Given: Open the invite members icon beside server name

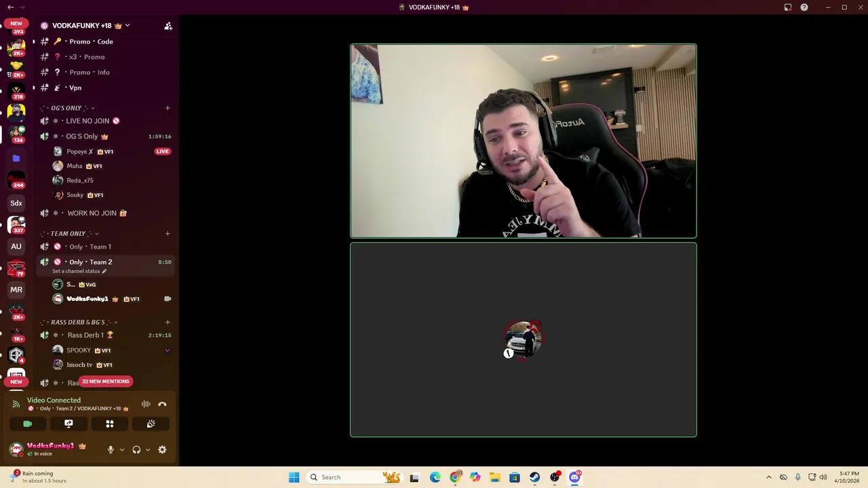Looking at the screenshot, I should coord(168,26).
